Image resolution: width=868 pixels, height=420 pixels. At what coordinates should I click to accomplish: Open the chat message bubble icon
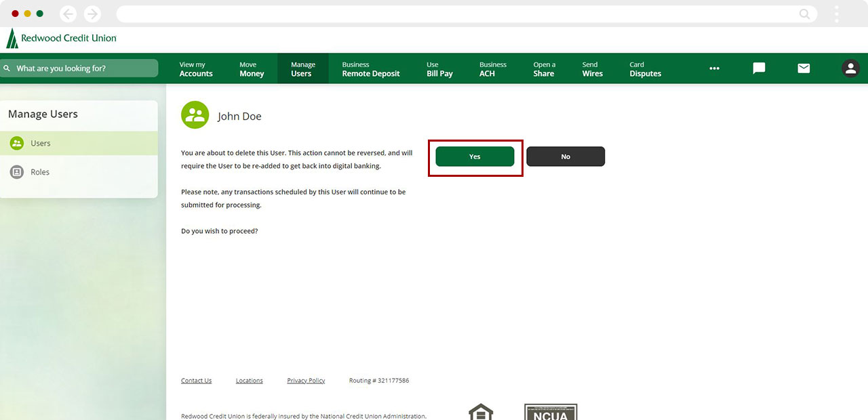coord(759,68)
